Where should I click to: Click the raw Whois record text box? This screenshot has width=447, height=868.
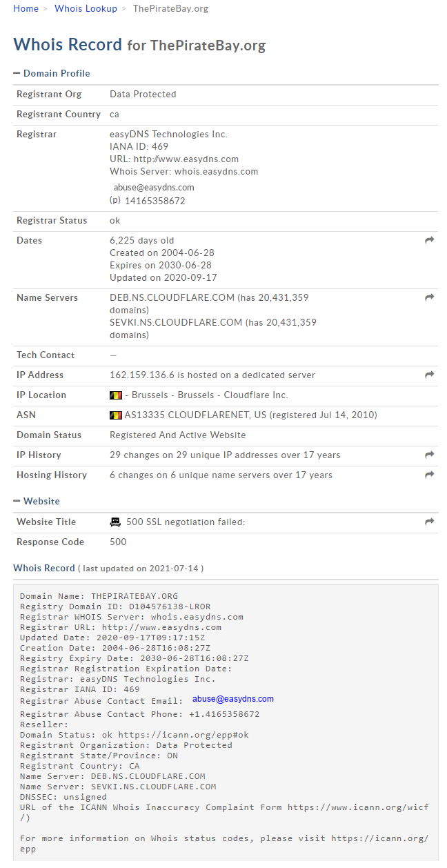(x=226, y=722)
